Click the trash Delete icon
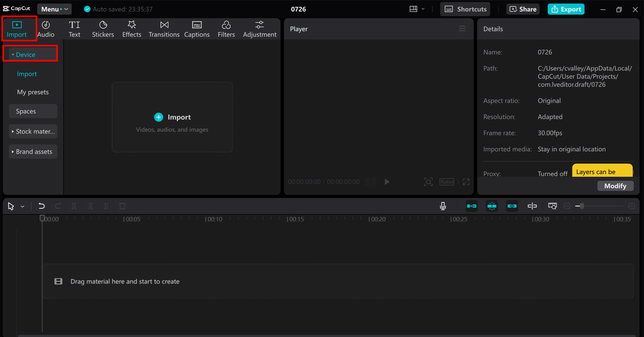 tap(122, 206)
